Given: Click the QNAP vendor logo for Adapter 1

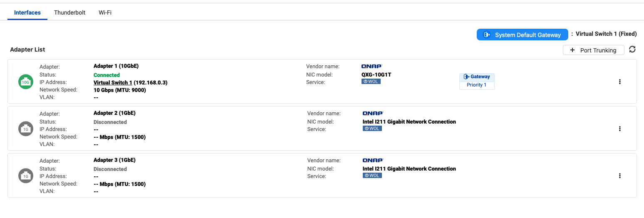Looking at the screenshot, I should 372,66.
